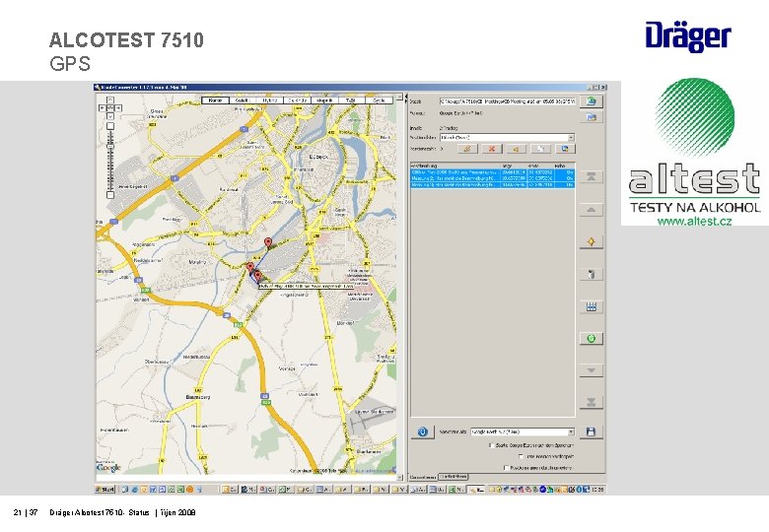This screenshot has width=769, height=532.
Task: Click the yellow star button on right side
Action: (x=591, y=241)
